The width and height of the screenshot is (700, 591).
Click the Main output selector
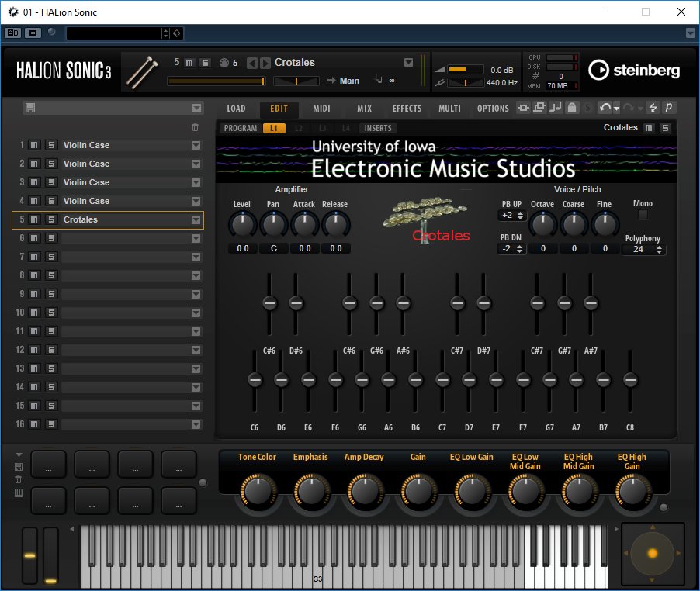(349, 81)
